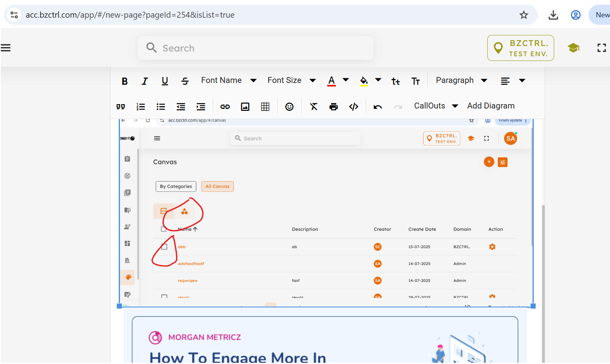Click the print icon
This screenshot has width=610, height=364.
click(x=334, y=107)
